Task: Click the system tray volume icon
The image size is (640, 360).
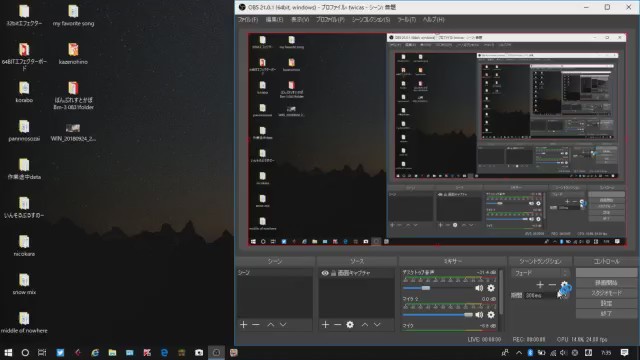Action: click(x=564, y=353)
